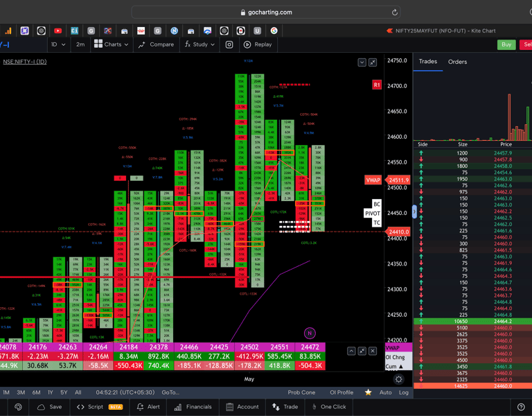Set range to 5Y
This screenshot has width=532, height=416.
64,392
